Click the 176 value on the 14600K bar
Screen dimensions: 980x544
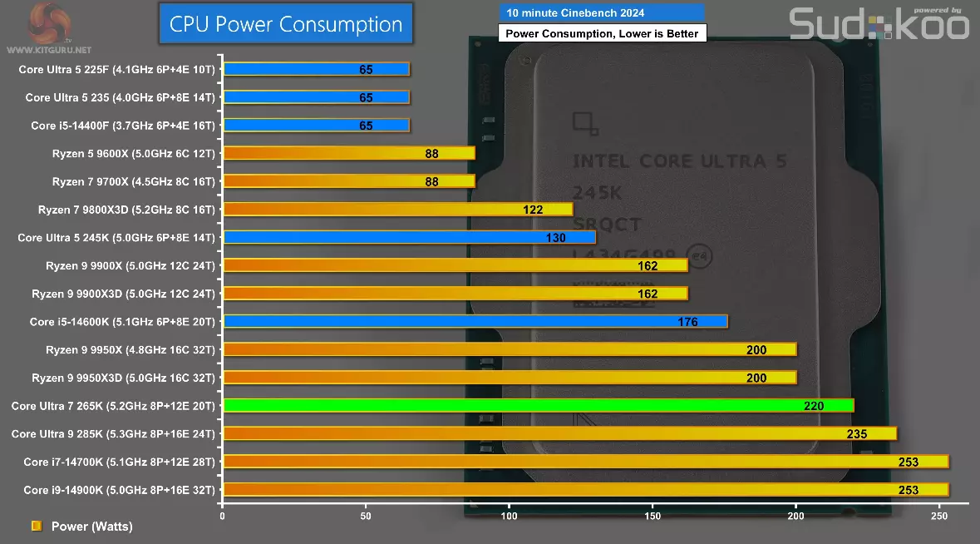[687, 322]
